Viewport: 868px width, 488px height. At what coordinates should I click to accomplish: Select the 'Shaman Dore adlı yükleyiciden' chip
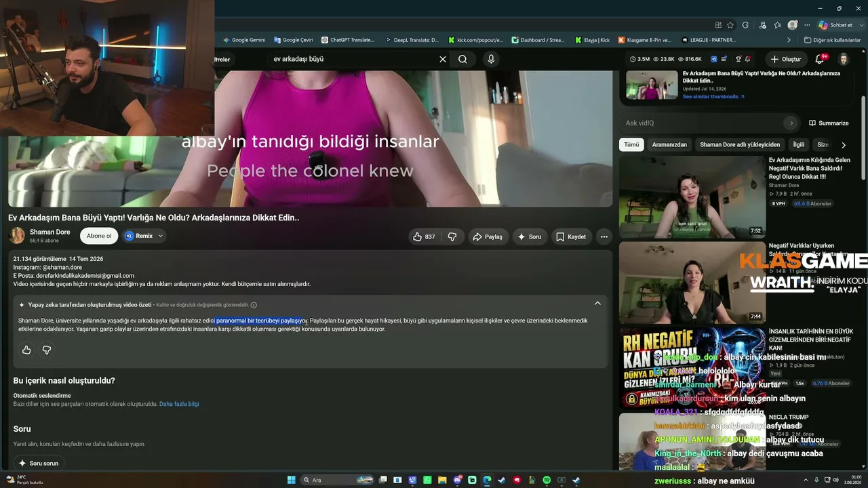pyautogui.click(x=740, y=144)
